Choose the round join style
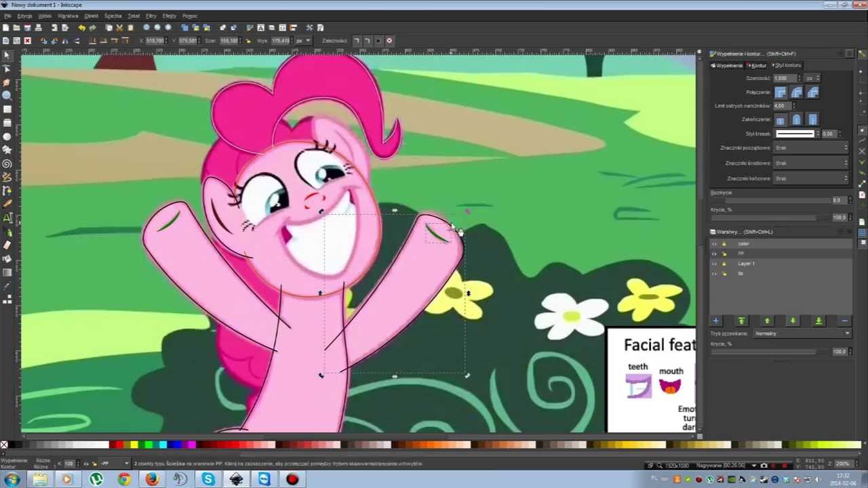Viewport: 868px width, 488px height. tap(797, 92)
